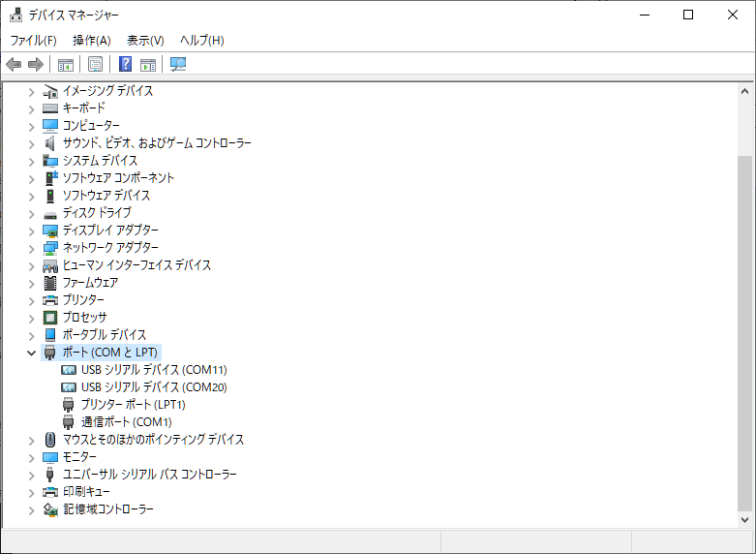Click the Back arrow toolbar icon
This screenshot has width=756, height=554.
(14, 65)
